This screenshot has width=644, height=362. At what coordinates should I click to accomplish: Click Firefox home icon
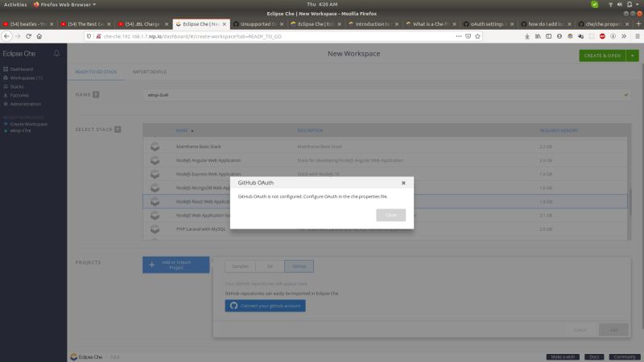(39, 36)
